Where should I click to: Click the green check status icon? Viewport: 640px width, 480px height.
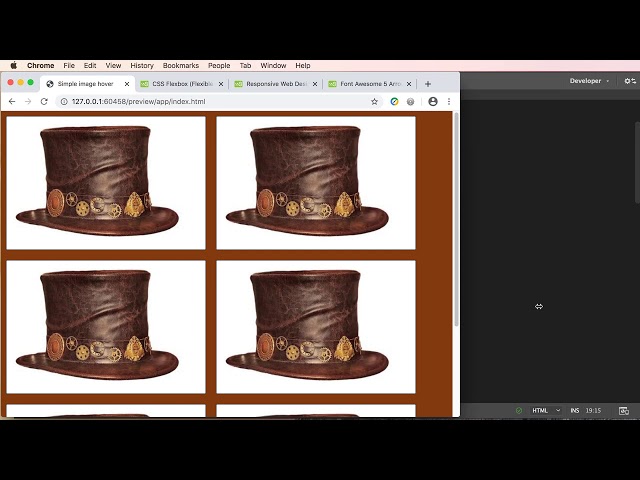pyautogui.click(x=519, y=411)
